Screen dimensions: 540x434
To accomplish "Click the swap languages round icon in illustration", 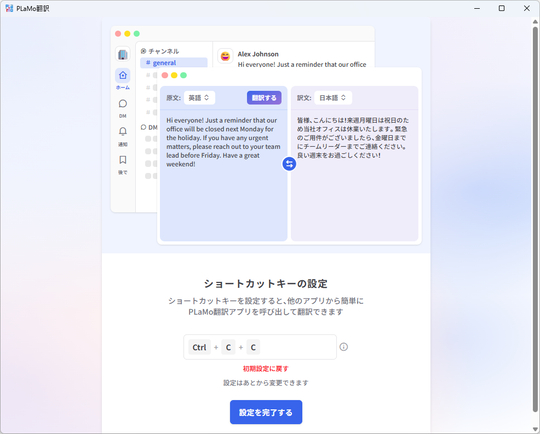I will (x=289, y=164).
